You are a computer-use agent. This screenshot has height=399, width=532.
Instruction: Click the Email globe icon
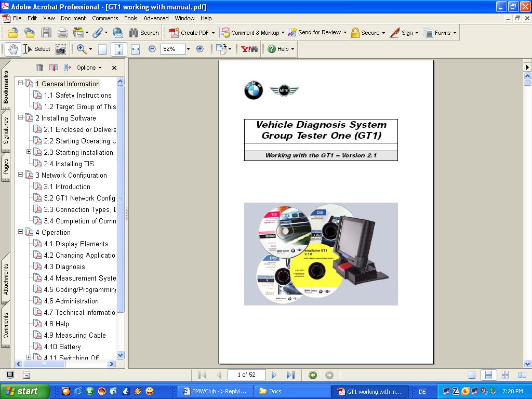(x=118, y=33)
